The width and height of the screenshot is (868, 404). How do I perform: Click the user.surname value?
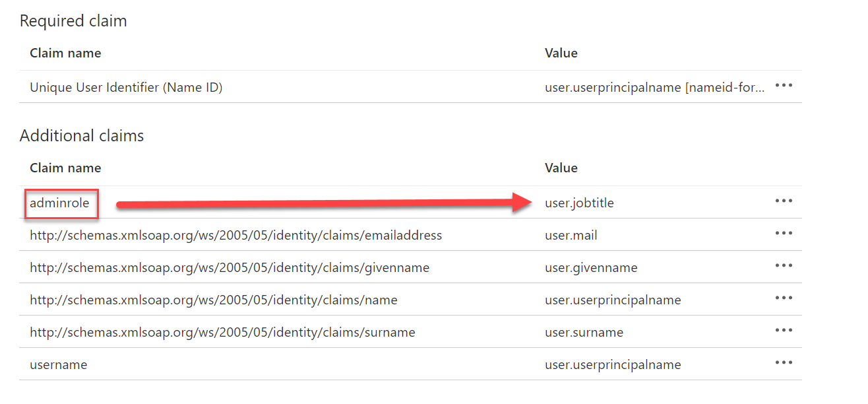584,332
